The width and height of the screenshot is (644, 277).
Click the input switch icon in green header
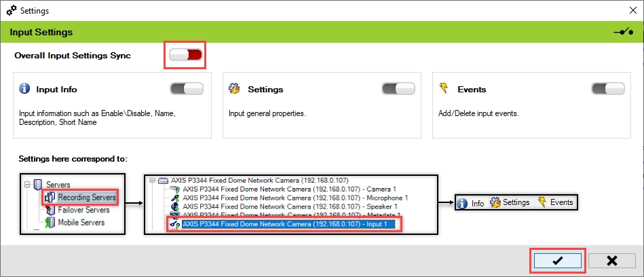pyautogui.click(x=622, y=32)
